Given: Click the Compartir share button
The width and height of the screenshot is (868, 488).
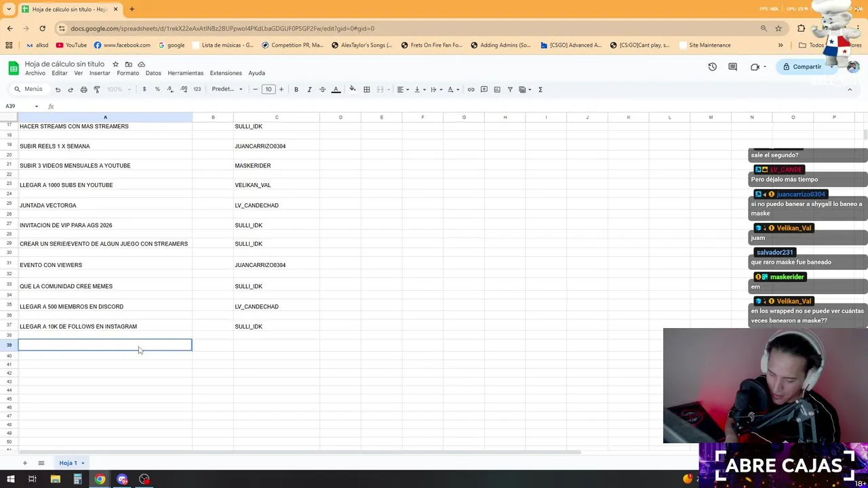Looking at the screenshot, I should 803,66.
